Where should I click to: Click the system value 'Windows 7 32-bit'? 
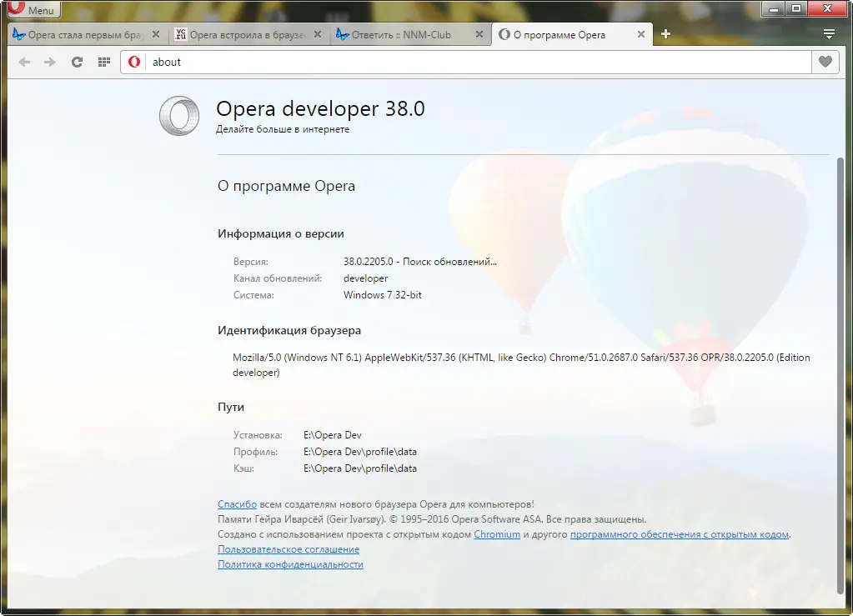(x=383, y=295)
